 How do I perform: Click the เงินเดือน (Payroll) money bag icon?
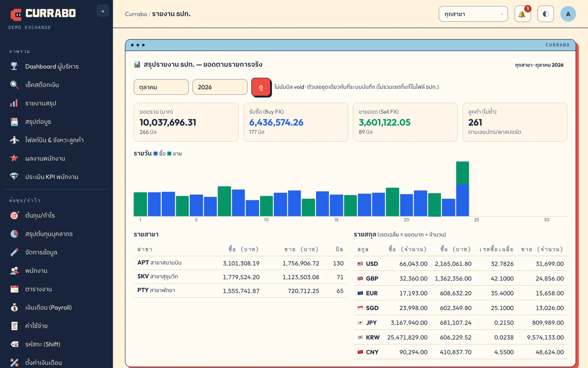click(14, 307)
